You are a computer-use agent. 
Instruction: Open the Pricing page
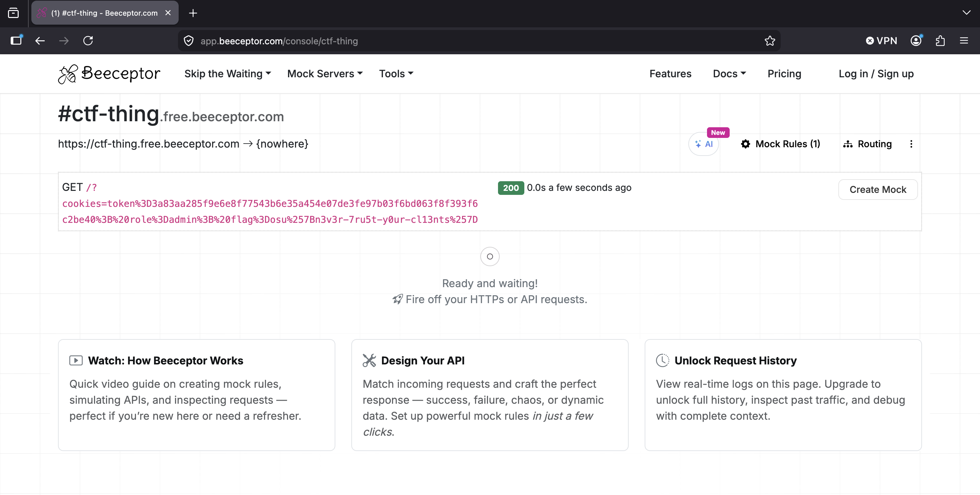(x=784, y=74)
